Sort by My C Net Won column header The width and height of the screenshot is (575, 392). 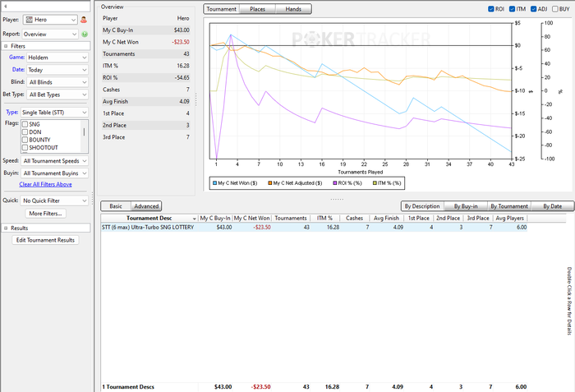pos(252,218)
